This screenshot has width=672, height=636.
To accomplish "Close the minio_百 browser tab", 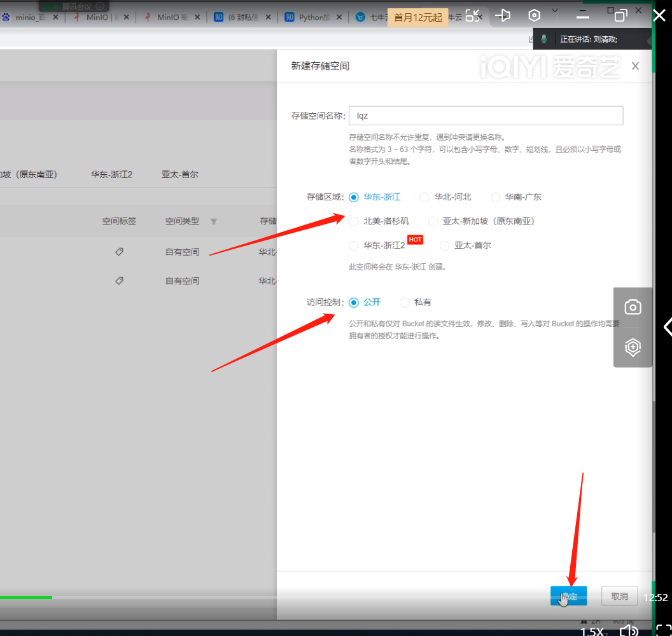I will pyautogui.click(x=56, y=17).
